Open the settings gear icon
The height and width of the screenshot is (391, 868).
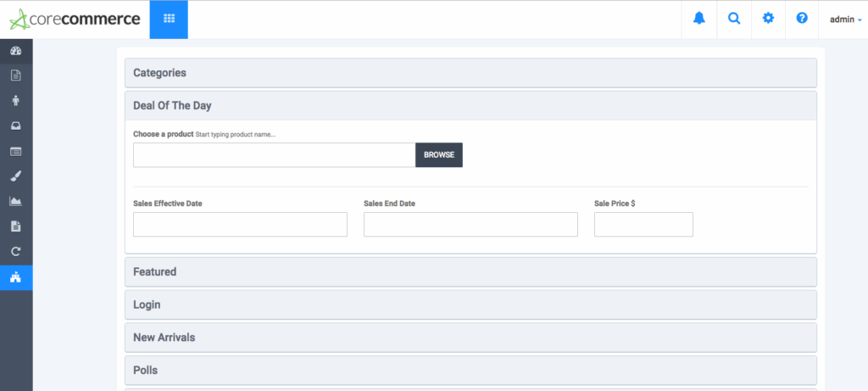coord(768,19)
